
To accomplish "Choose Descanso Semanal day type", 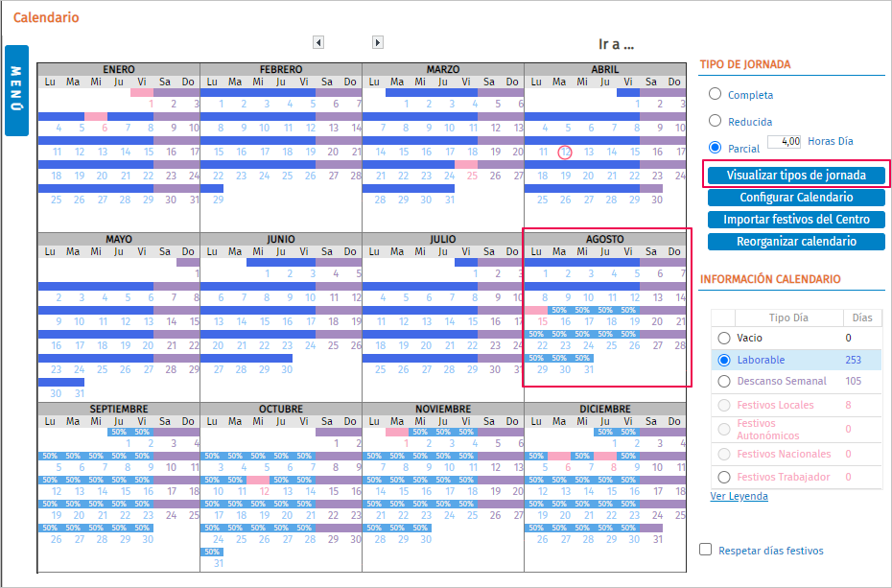I will (x=724, y=381).
